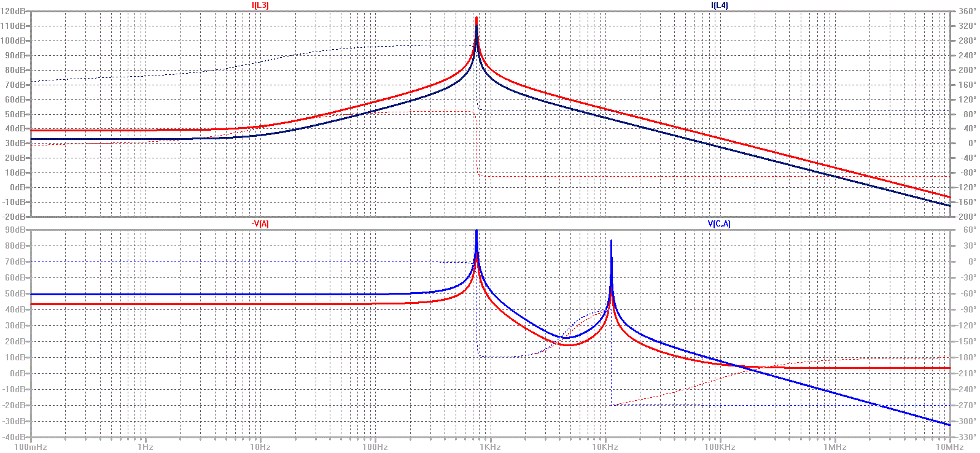
Task: Select the V(C,A) trace label
Action: pyautogui.click(x=720, y=223)
